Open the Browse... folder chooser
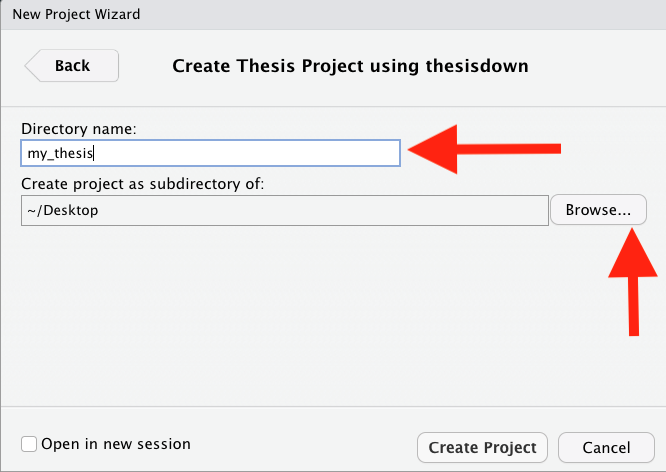The image size is (666, 472). 598,210
